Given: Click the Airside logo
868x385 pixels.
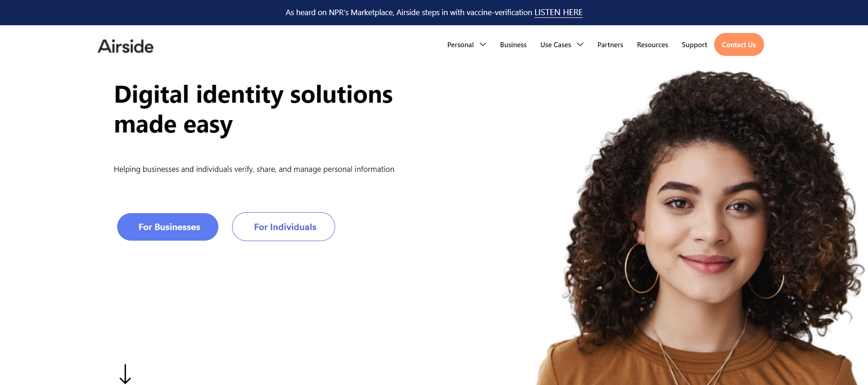Looking at the screenshot, I should pos(125,46).
